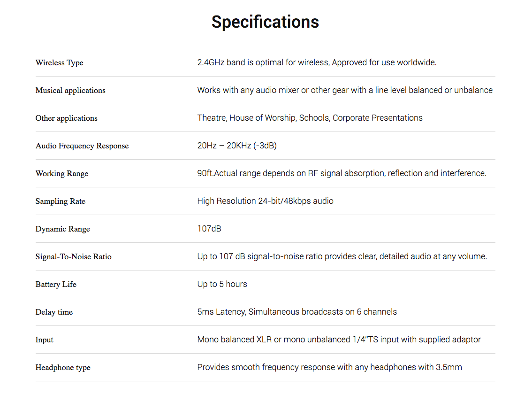Viewport: 532px width, 402px height.
Task: Click the Specifications heading
Action: [265, 22]
